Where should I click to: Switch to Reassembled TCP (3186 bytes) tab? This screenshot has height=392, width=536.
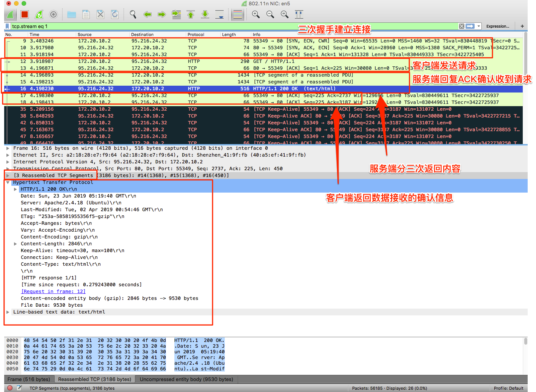95,379
